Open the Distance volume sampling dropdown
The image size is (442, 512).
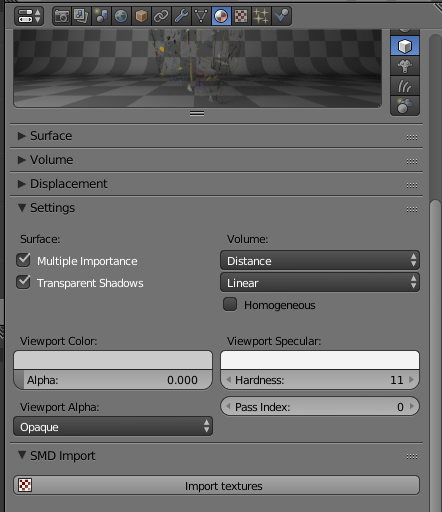[320, 260]
